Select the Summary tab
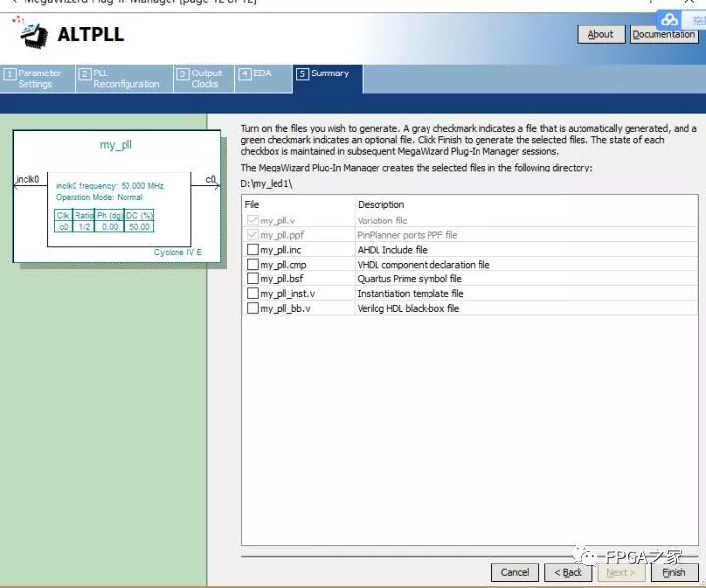Viewport: 706px width, 588px height. click(x=328, y=73)
